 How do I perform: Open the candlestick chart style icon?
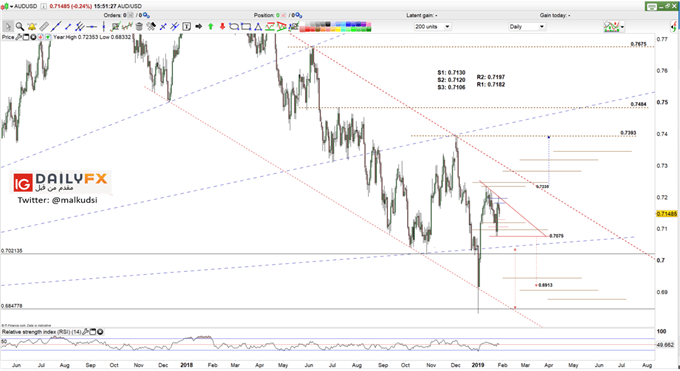(128, 26)
